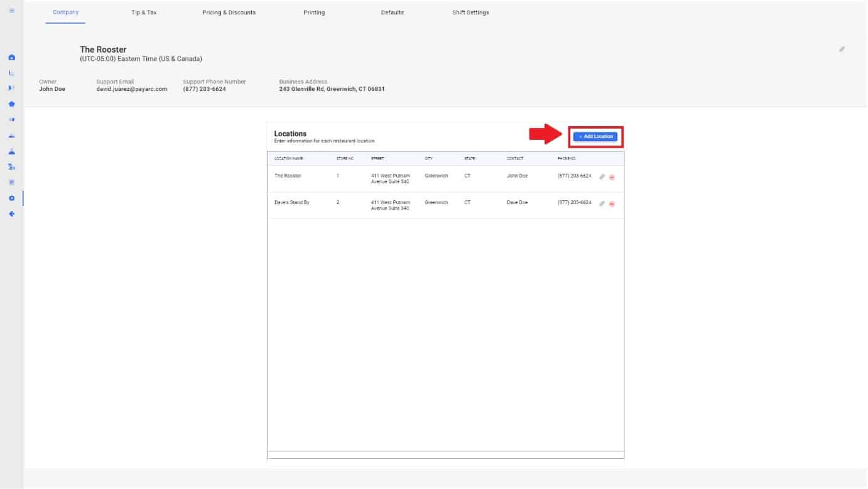Select the Defaults tab
The image size is (868, 489).
pyautogui.click(x=393, y=13)
